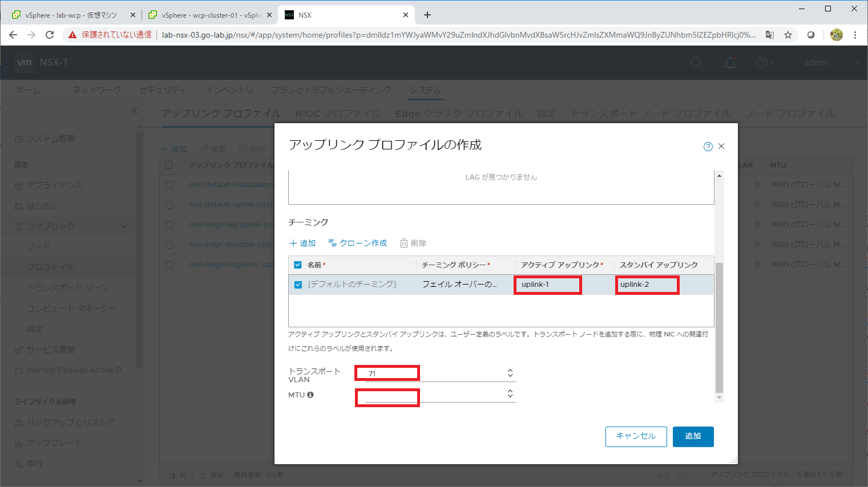
Task: Click the dialog scrollbar up arrow
Action: coord(719,176)
